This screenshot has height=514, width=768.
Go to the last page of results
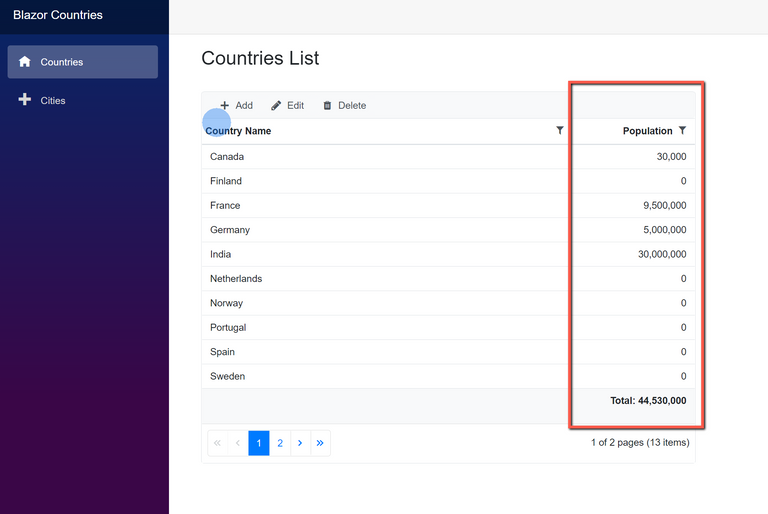[320, 443]
